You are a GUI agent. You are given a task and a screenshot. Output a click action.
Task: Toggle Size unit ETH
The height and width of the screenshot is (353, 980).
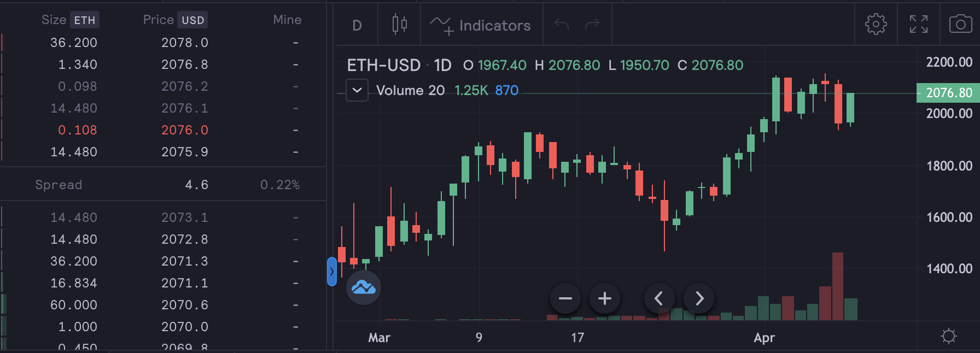(x=85, y=20)
